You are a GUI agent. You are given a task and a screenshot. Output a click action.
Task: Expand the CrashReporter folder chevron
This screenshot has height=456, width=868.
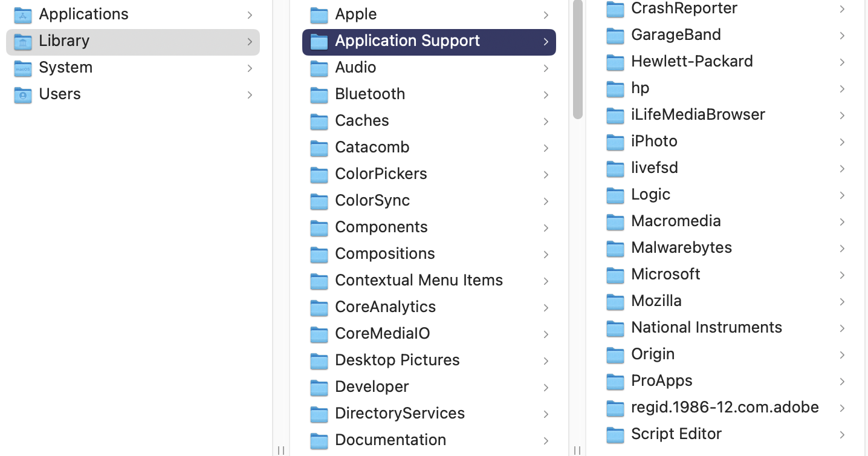(x=842, y=8)
